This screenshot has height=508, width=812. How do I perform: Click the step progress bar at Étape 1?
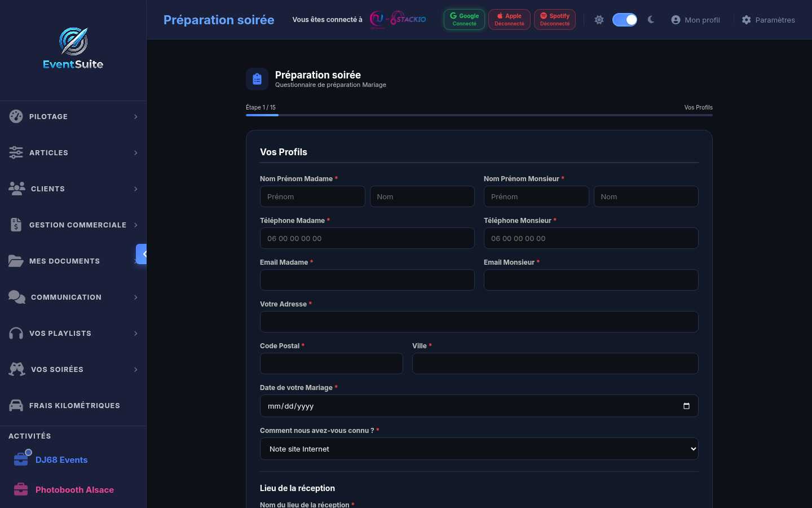tap(262, 115)
